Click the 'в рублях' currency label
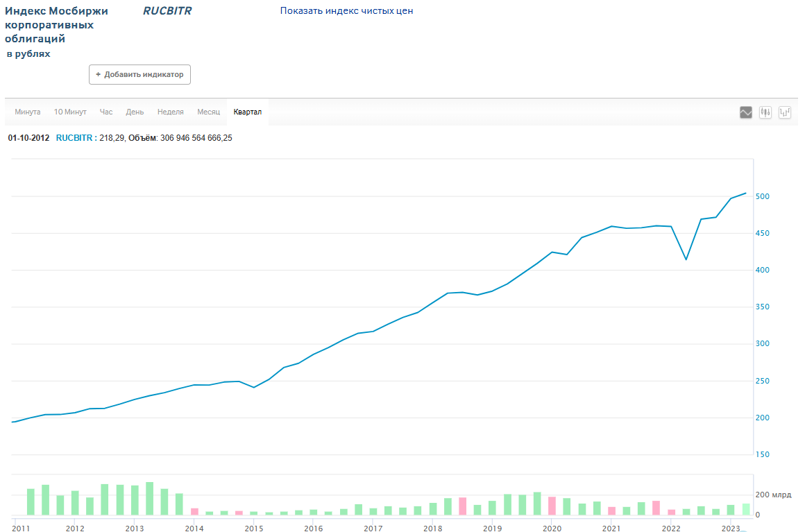 28,54
